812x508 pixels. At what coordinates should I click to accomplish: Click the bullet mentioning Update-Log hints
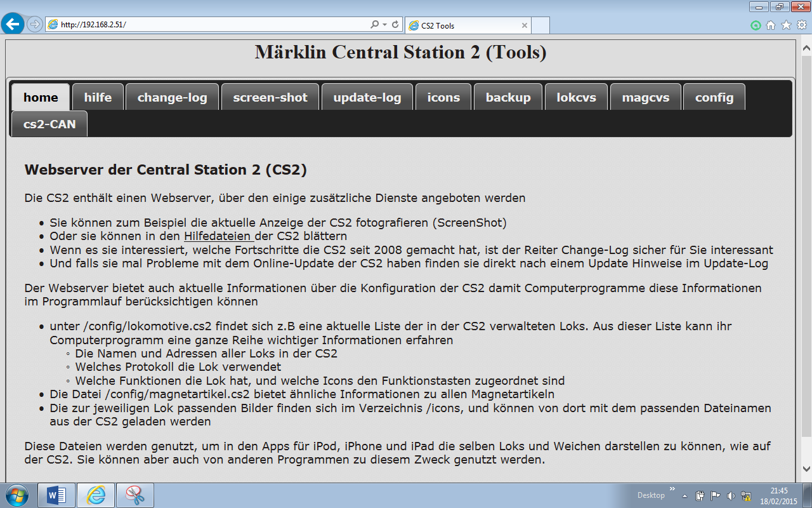(x=409, y=264)
